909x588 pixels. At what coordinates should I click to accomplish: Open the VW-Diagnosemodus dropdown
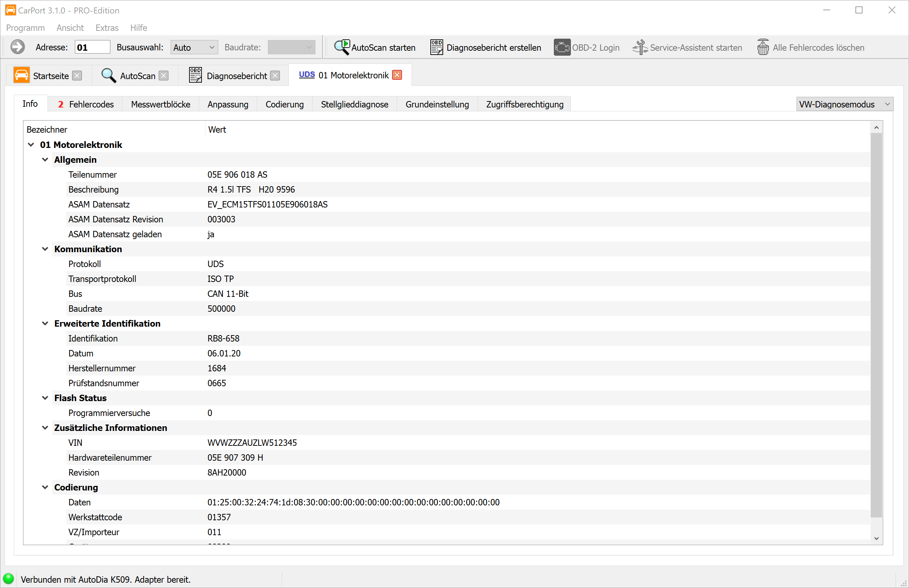pyautogui.click(x=844, y=104)
